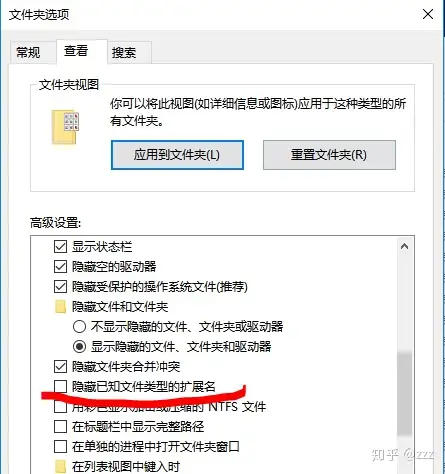This screenshot has height=474, width=445.
Task: Switch to the 搜索 tab
Action: (124, 52)
